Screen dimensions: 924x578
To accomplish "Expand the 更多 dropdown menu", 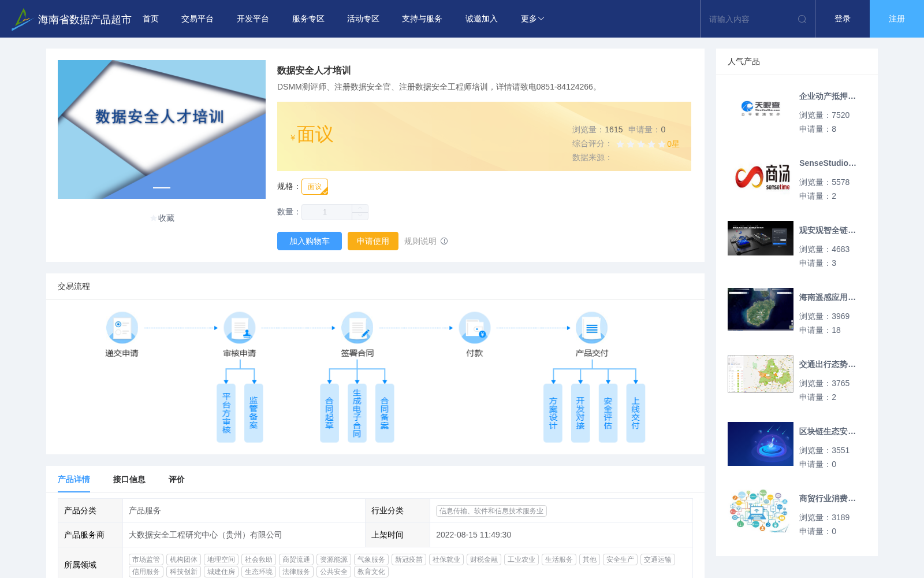I will pos(532,19).
